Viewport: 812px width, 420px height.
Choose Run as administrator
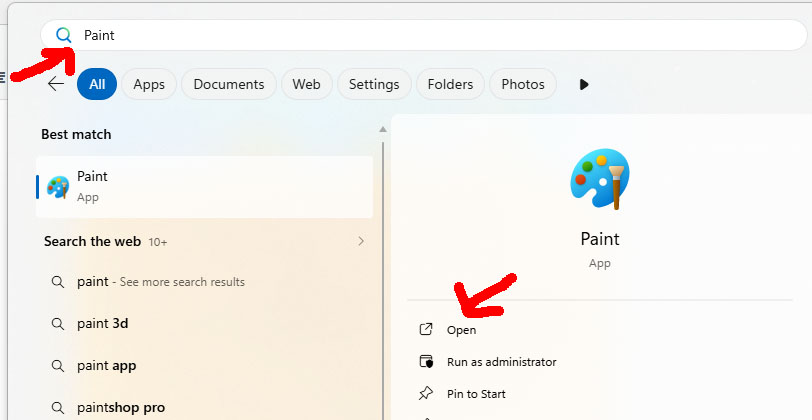[x=501, y=361]
